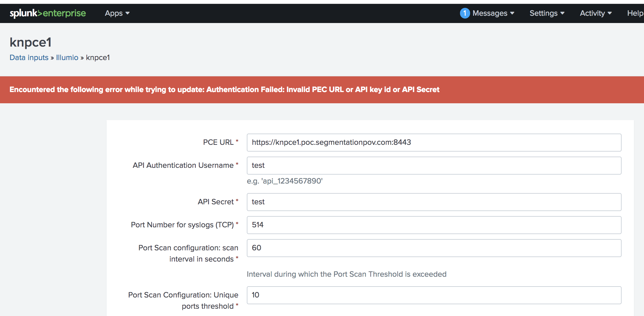Expand the Messages menu
Viewport: 644px width, 316px height.
[x=493, y=13]
